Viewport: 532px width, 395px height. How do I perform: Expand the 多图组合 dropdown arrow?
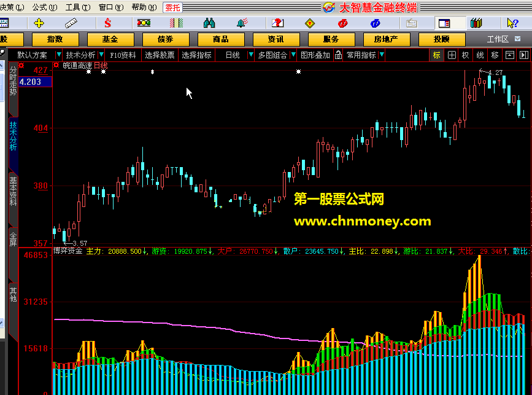pos(293,54)
